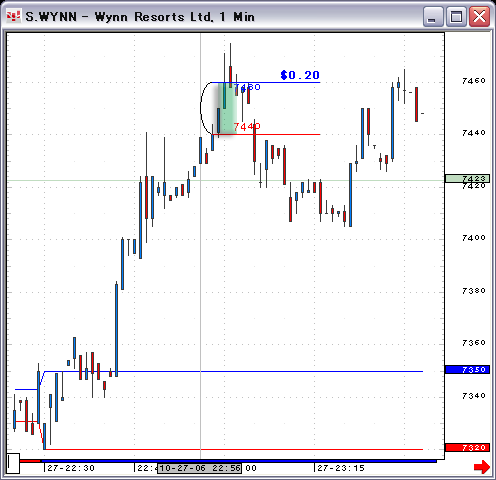
Task: Click the blue 7350 price tag
Action: [x=467, y=369]
